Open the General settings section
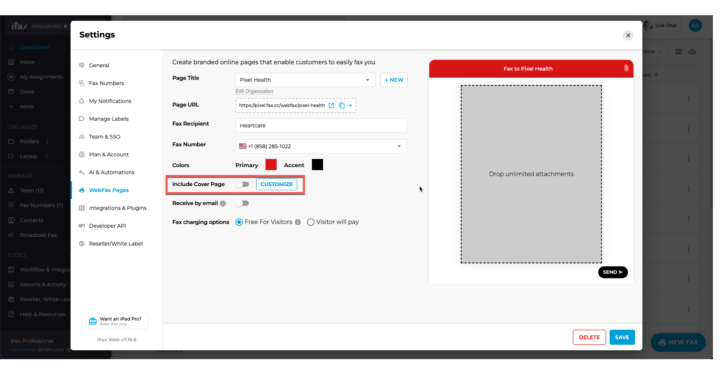Image resolution: width=720 pixels, height=377 pixels. 99,65
